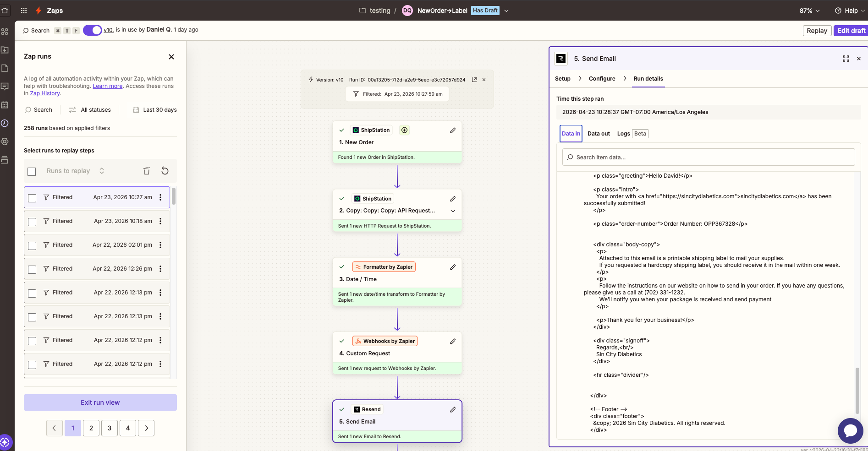Toggle the v10 version switch
868x451 pixels.
pyautogui.click(x=93, y=30)
